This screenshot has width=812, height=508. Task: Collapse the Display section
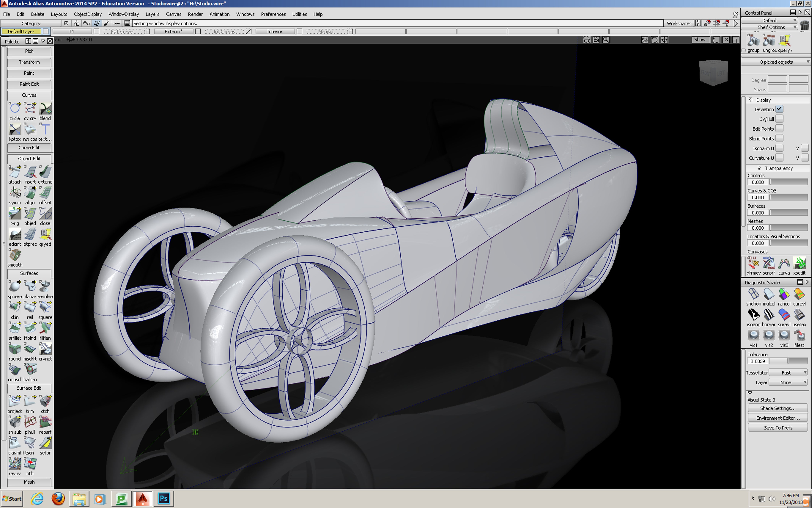tap(750, 100)
